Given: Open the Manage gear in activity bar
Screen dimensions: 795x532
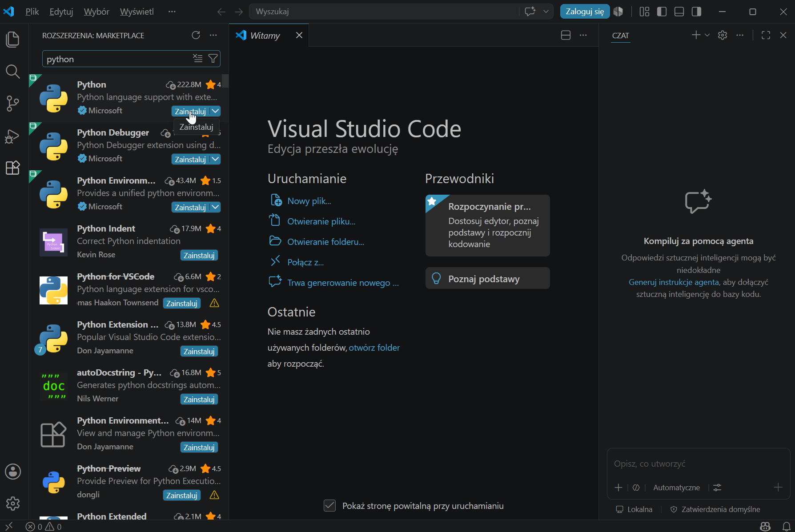Looking at the screenshot, I should click(12, 504).
